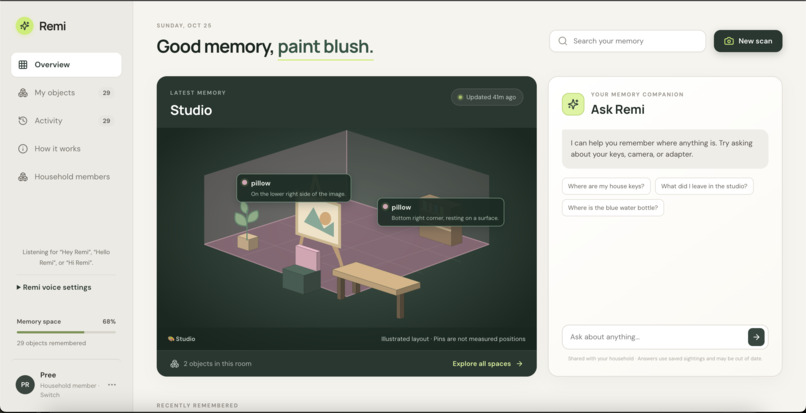Viewport: 806px width, 413px height.
Task: Choose 'Where is the blue water bottle?'
Action: (x=613, y=208)
